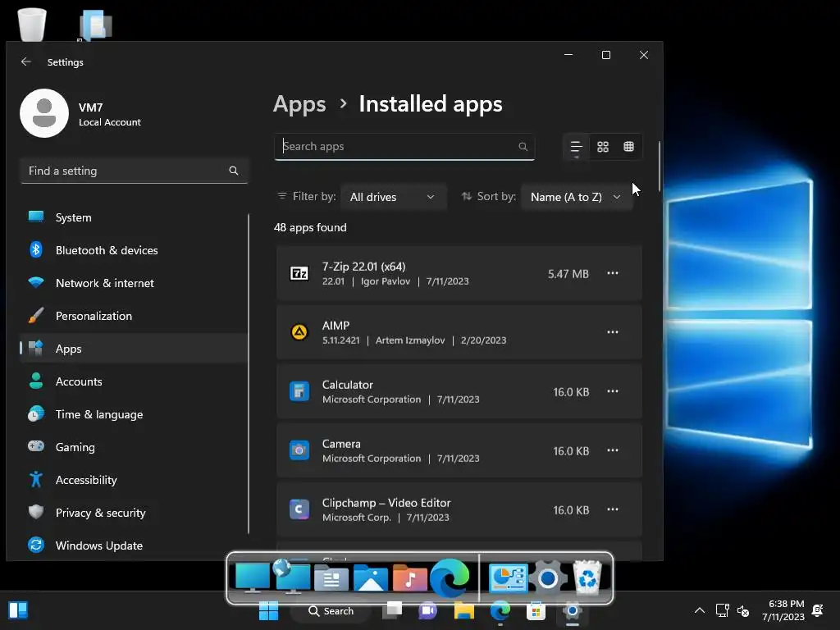This screenshot has height=630, width=840.
Task: Click the magnifier in Find a setting
Action: [x=234, y=171]
